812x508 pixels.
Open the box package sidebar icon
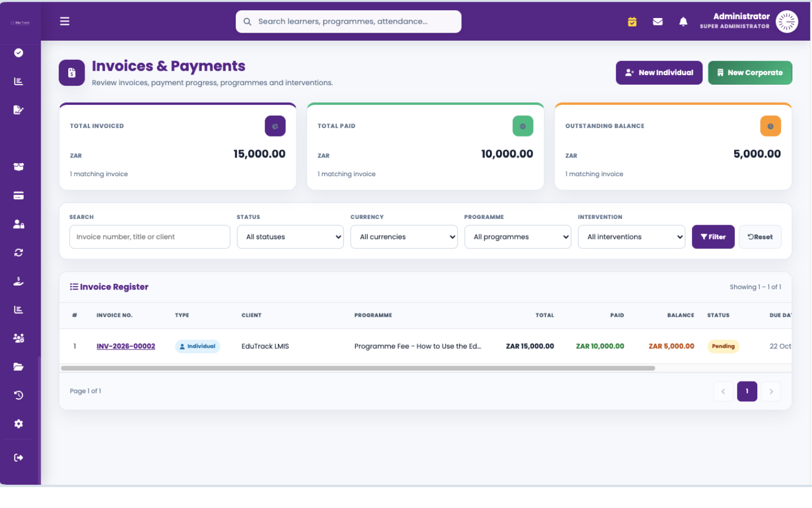pyautogui.click(x=19, y=167)
